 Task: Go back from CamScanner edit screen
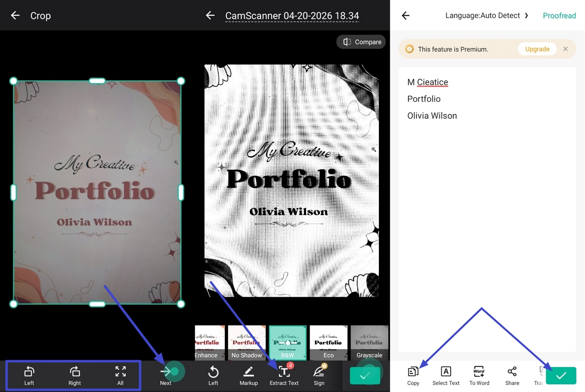[210, 15]
